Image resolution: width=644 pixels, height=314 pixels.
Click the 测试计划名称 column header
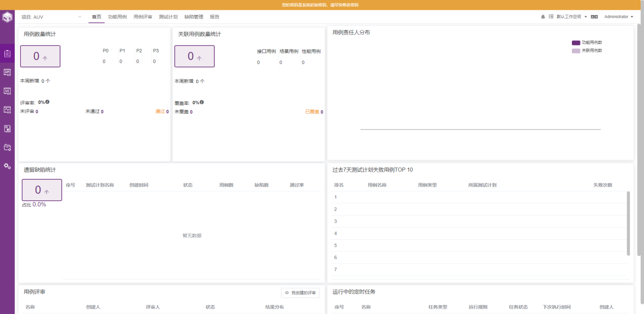[100, 185]
